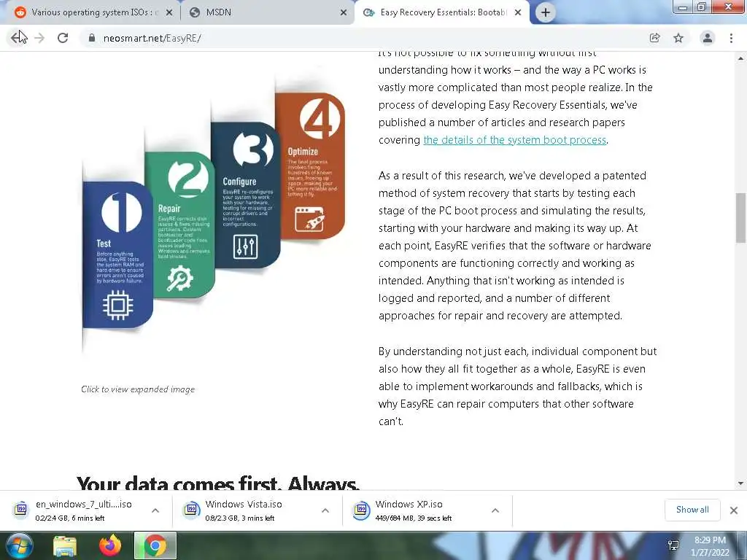Click the scrollbar up arrow
747x560 pixels.
point(740,58)
